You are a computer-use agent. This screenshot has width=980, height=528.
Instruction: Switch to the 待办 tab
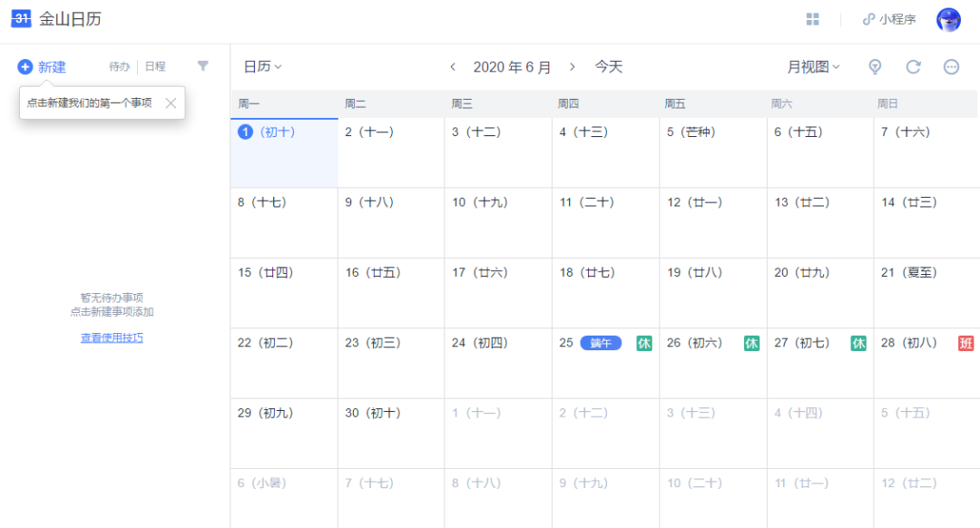(x=119, y=67)
